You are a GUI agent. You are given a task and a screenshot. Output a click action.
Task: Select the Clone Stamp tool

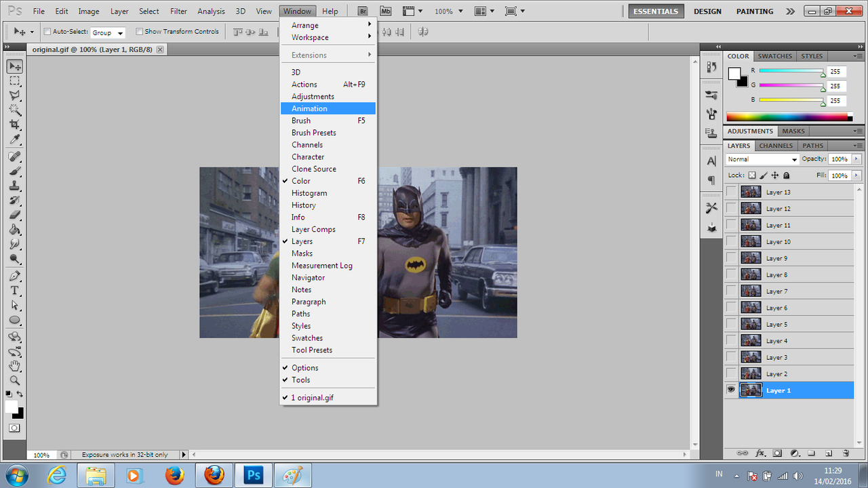coord(15,186)
